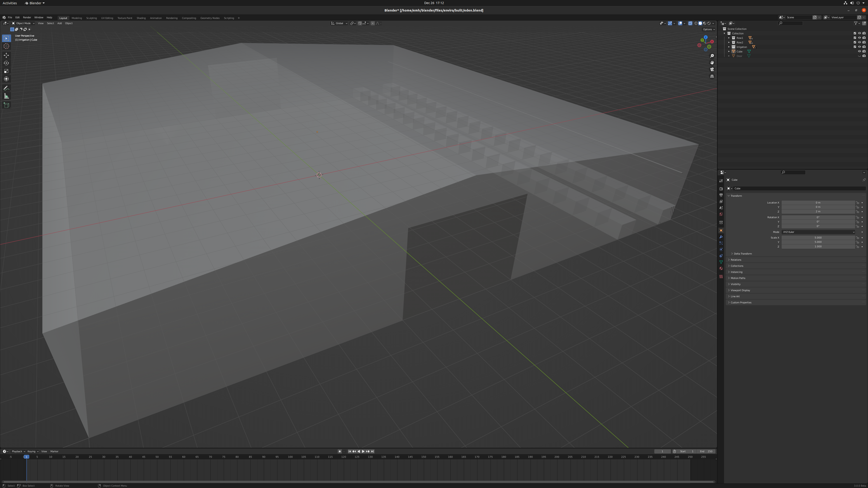Image resolution: width=868 pixels, height=488 pixels.
Task: Open the Object Data properties tab
Action: 721,262
